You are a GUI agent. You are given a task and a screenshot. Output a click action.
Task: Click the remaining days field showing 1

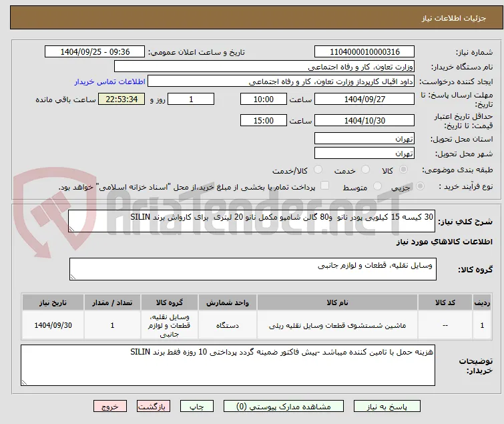coord(191,99)
